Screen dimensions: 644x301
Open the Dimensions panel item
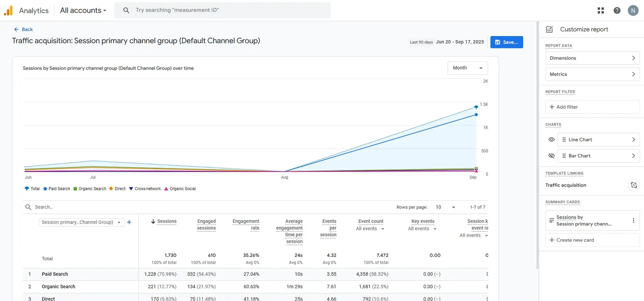point(592,58)
